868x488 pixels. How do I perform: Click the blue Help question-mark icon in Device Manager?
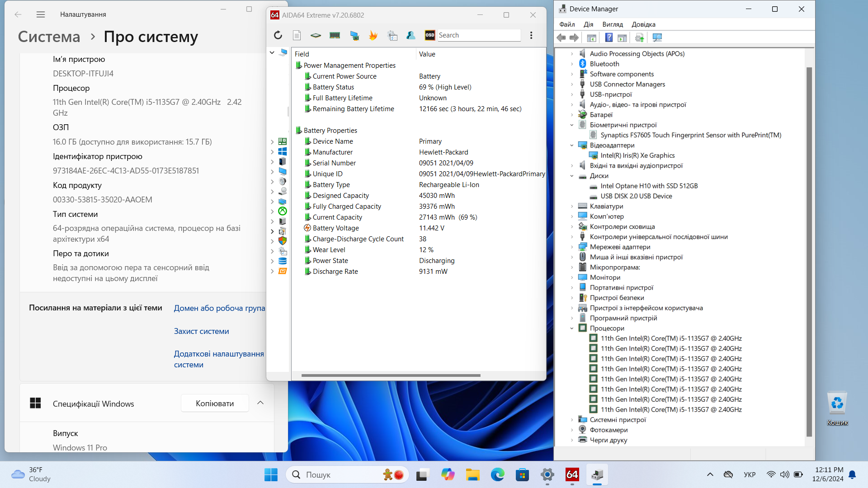point(609,38)
